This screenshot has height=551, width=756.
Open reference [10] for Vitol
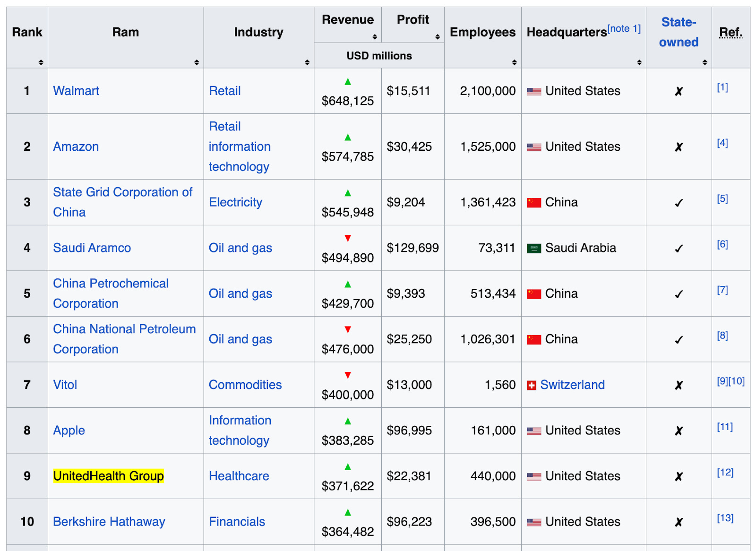click(737, 381)
